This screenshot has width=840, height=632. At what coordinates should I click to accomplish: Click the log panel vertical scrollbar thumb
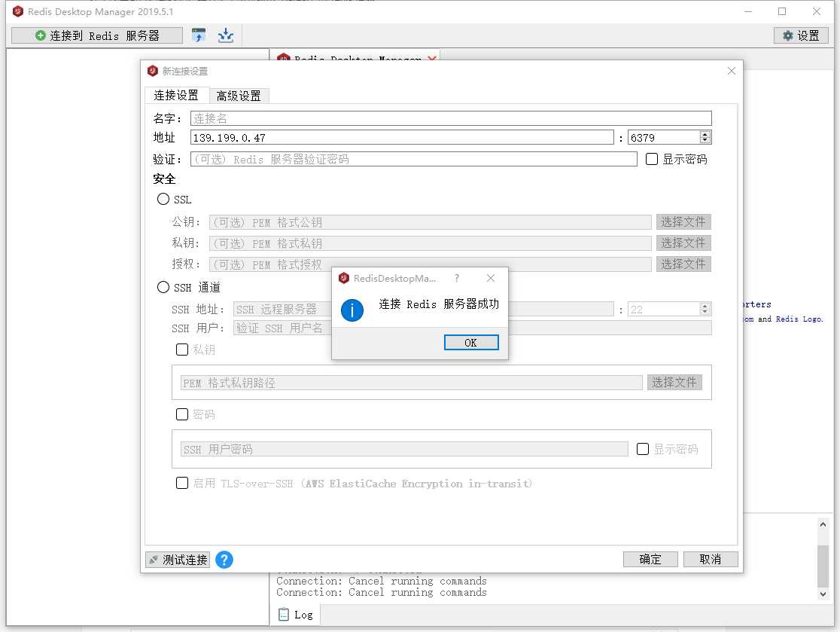click(823, 566)
